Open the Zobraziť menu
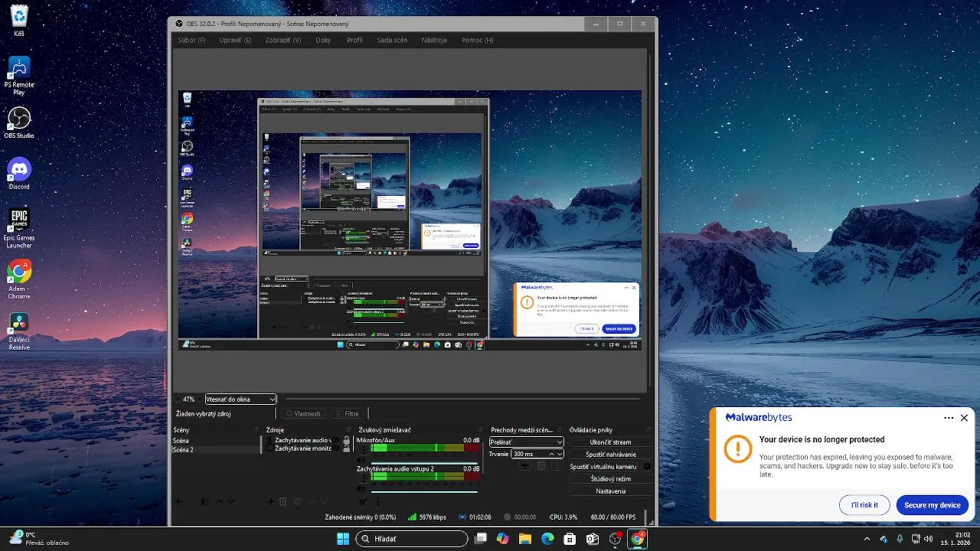This screenshot has width=980, height=551. tap(283, 40)
